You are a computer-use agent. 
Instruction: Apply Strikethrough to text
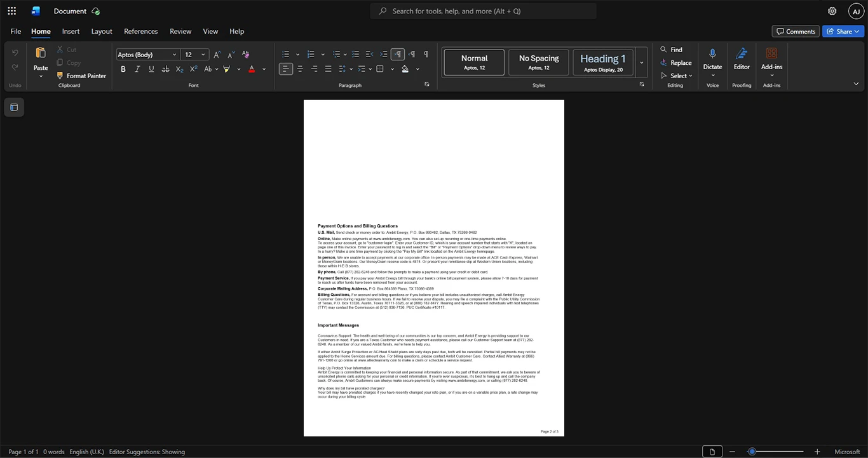(x=165, y=69)
